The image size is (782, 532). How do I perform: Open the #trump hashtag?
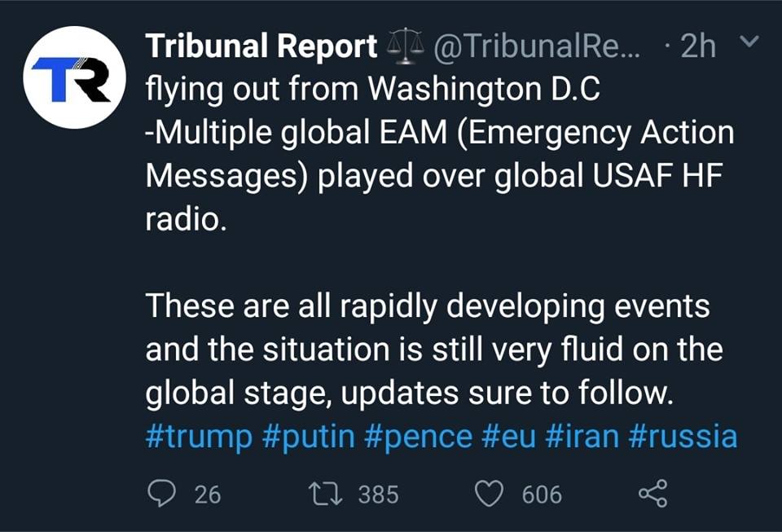point(200,437)
